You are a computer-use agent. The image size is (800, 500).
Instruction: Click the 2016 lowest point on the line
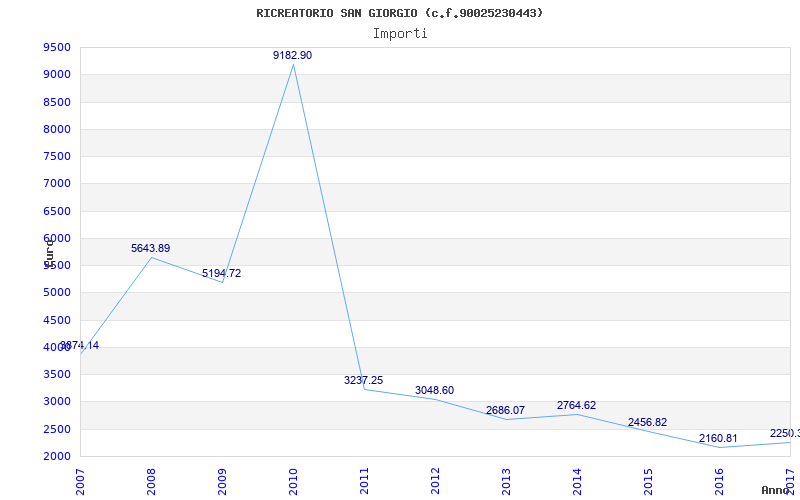pos(718,447)
